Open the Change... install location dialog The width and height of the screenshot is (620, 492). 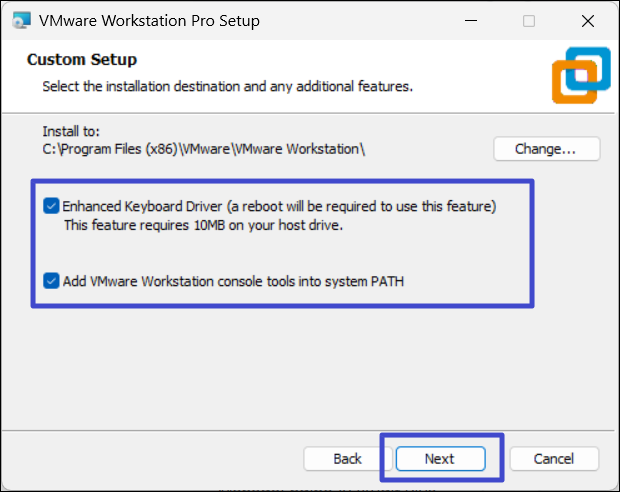tap(545, 149)
